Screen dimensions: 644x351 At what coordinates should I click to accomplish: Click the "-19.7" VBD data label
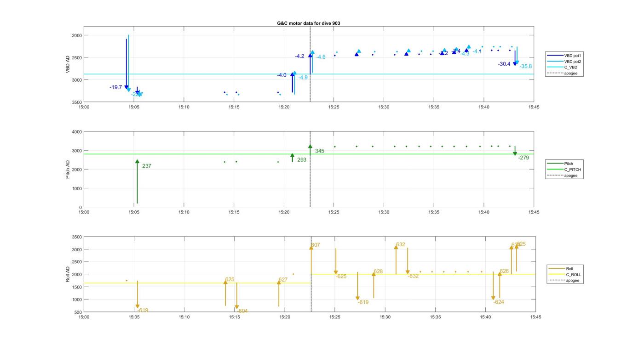pyautogui.click(x=116, y=87)
